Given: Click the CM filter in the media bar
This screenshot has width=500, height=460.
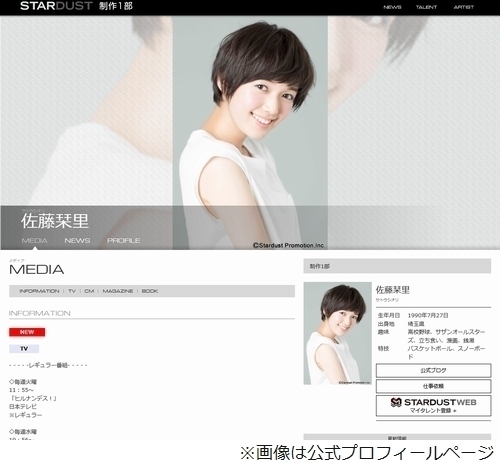Looking at the screenshot, I should tap(89, 291).
